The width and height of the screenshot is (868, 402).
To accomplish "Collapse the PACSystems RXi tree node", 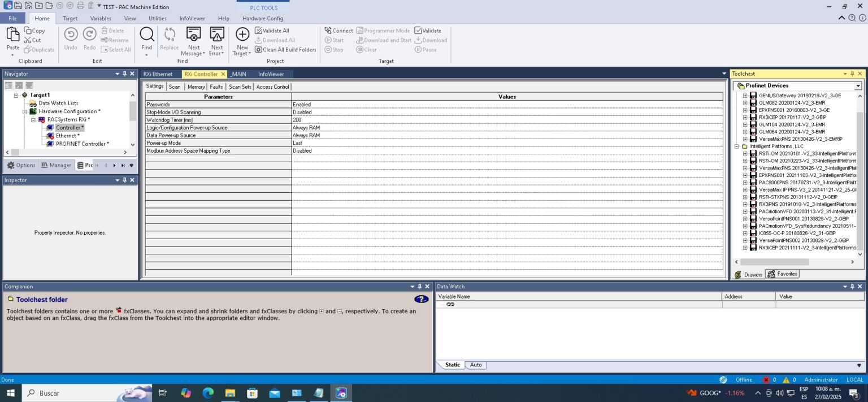I will [x=33, y=119].
